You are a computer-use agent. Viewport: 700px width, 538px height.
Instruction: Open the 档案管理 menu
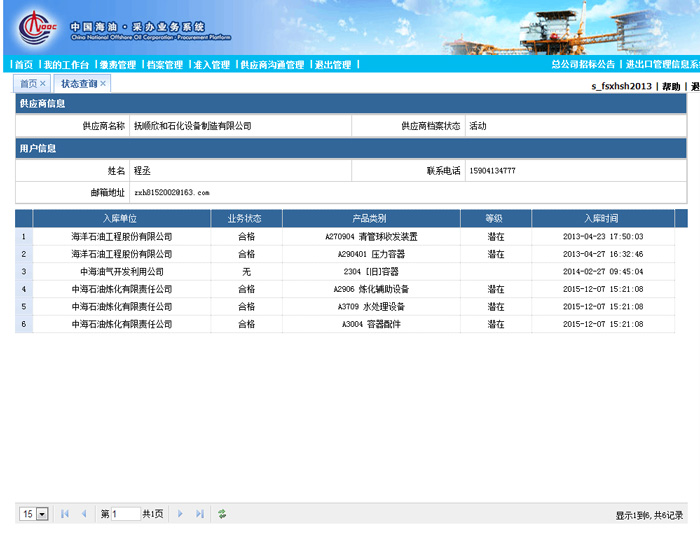[x=164, y=65]
